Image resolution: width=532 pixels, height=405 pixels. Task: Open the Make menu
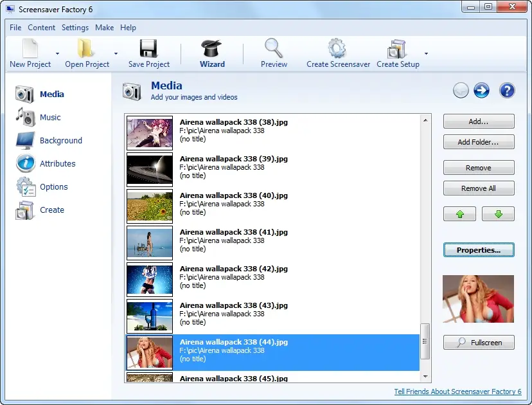tap(104, 28)
